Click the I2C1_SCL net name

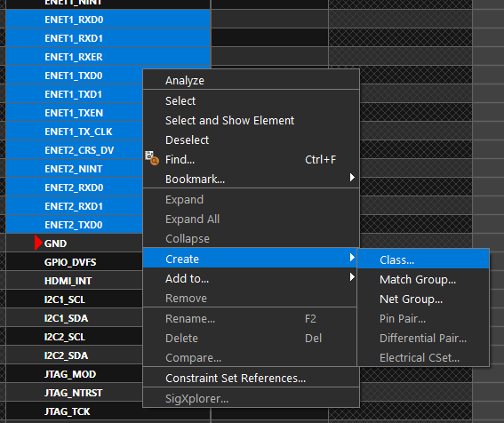65,299
